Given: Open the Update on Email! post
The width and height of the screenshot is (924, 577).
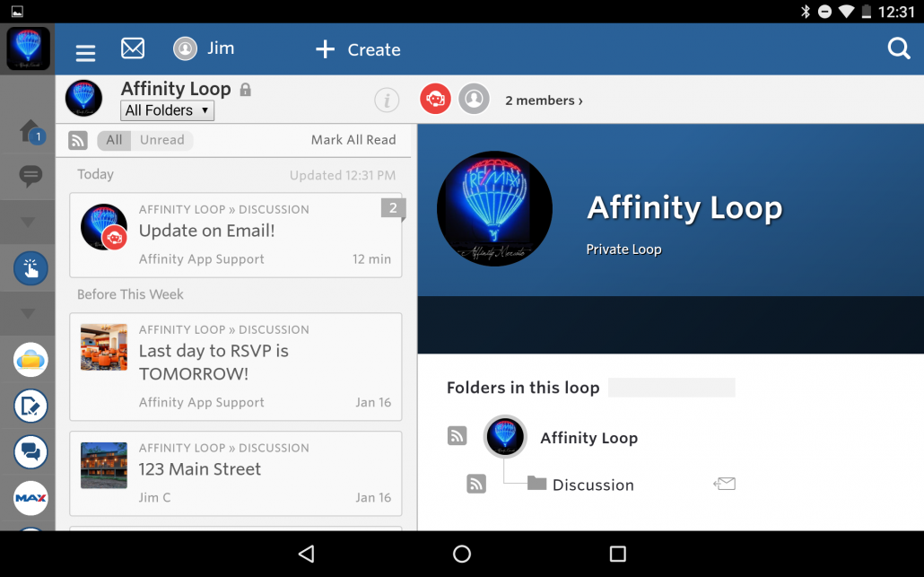Looking at the screenshot, I should 236,235.
